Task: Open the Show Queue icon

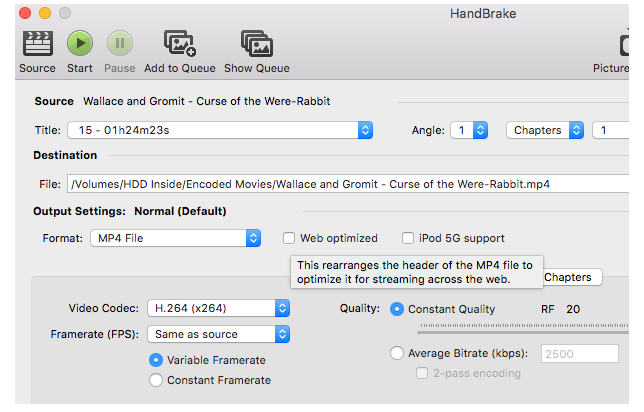Action: (x=256, y=43)
